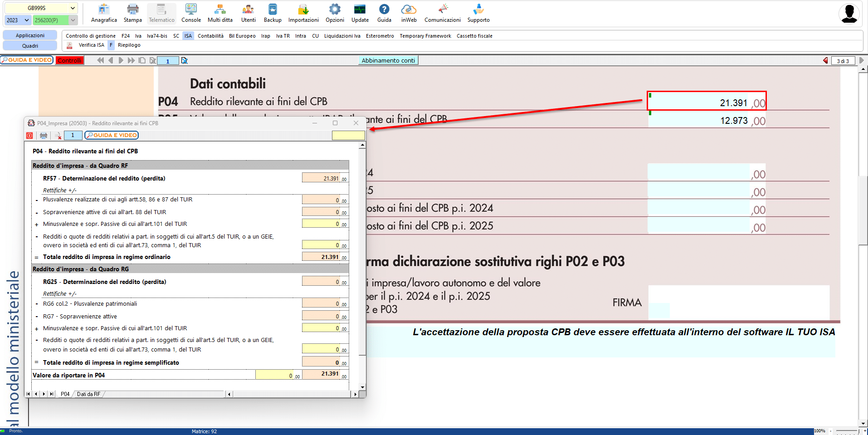Click the PDF icon beside Verifica ISA
868x435 pixels.
click(69, 45)
